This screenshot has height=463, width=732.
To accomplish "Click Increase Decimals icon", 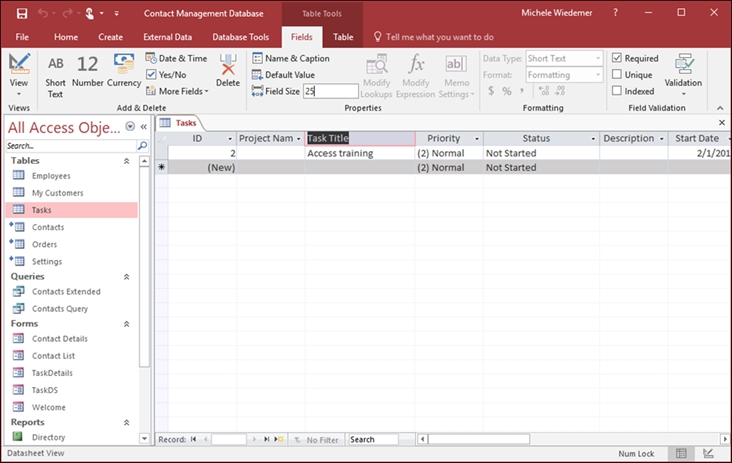I will tap(544, 91).
